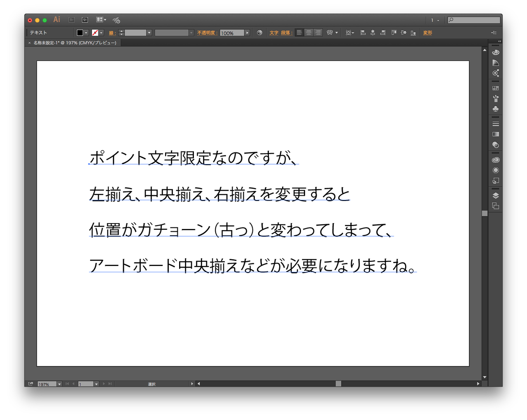Click horizontal align right icon
527x420 pixels.
coord(382,33)
